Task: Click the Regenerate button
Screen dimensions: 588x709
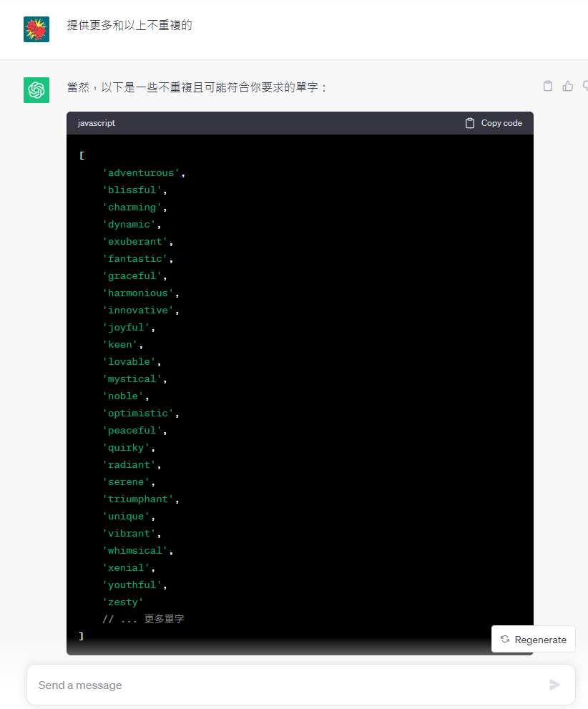Action: point(534,640)
